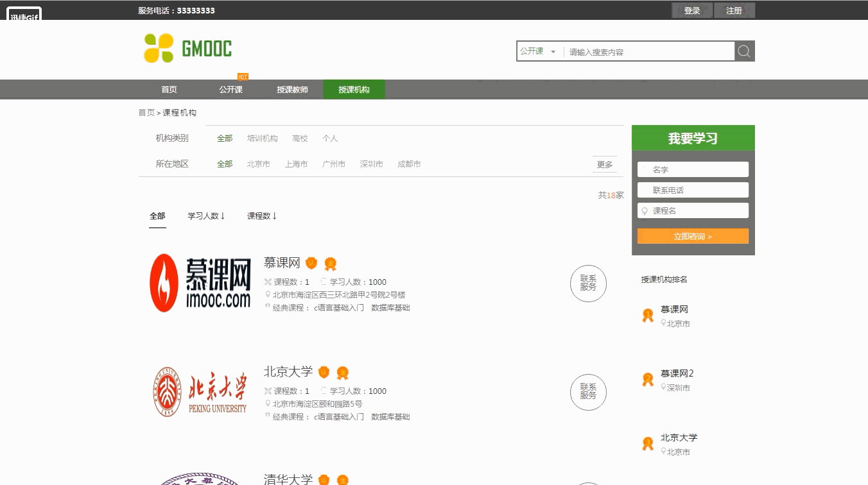This screenshot has width=868, height=485.
Task: Click 北京大学 certification shield badge
Action: (324, 372)
